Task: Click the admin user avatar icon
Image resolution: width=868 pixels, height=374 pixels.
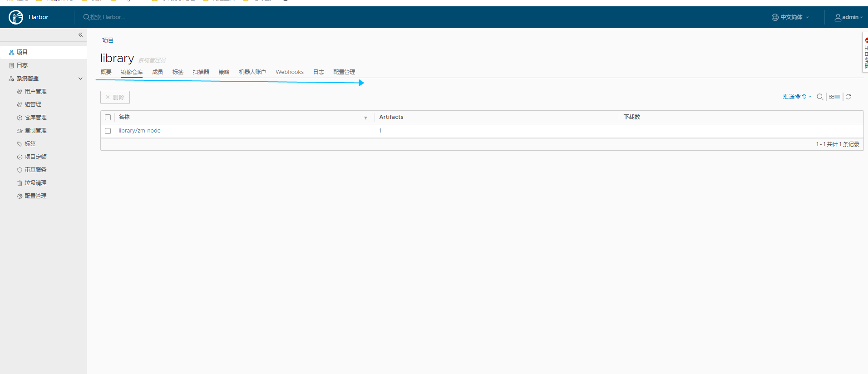Action: tap(838, 18)
